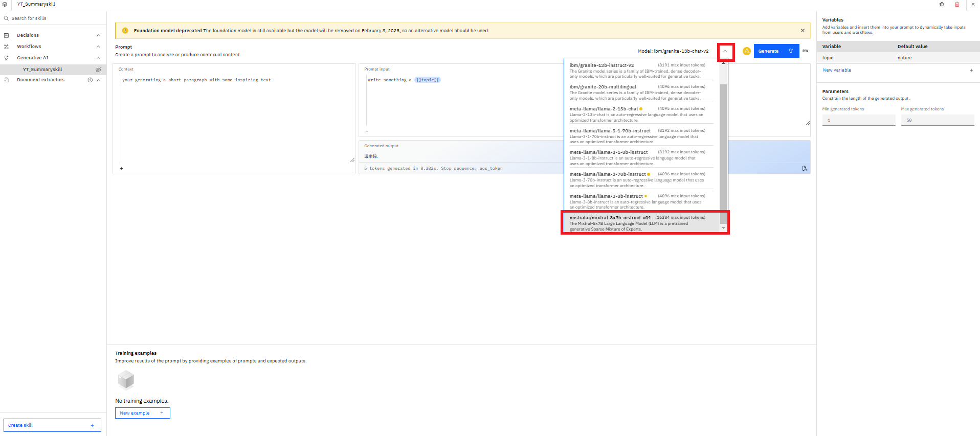This screenshot has height=436, width=980.
Task: Click the model list scrollbar thumb
Action: tap(723, 148)
